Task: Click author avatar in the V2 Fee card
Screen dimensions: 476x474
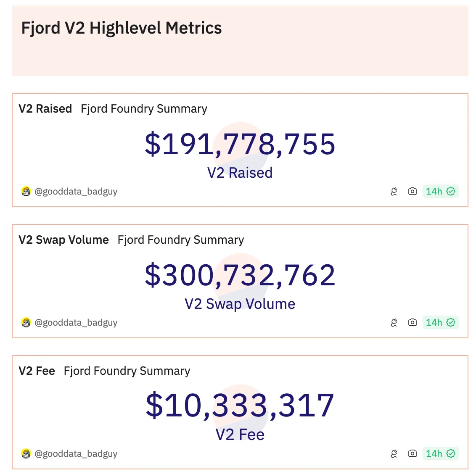Action: coord(26,454)
